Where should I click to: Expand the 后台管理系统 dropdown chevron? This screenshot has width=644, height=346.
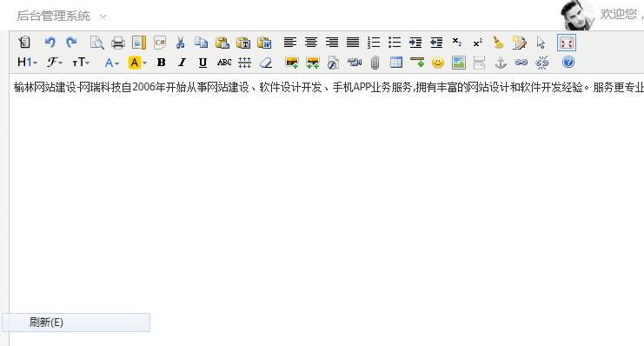click(103, 17)
